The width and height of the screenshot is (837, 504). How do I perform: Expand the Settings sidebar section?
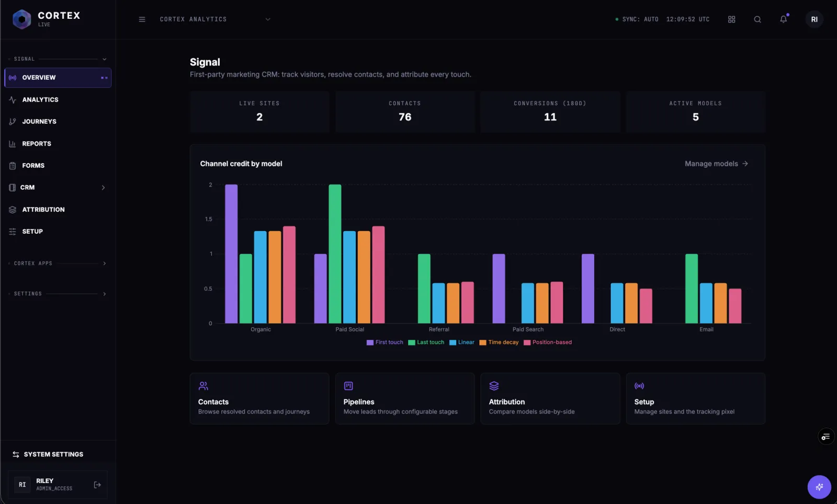104,294
